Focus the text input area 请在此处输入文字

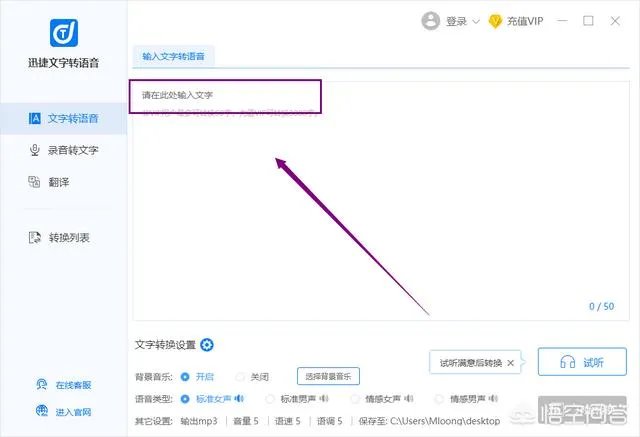[x=380, y=201]
